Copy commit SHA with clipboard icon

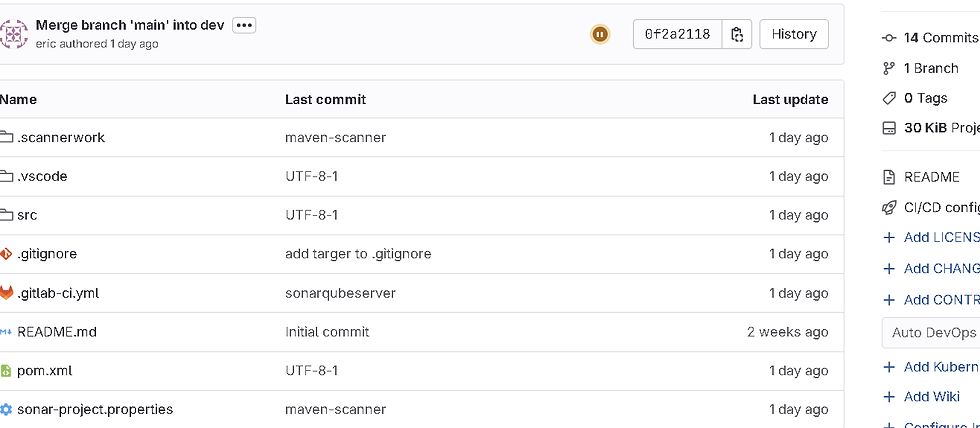tap(737, 34)
